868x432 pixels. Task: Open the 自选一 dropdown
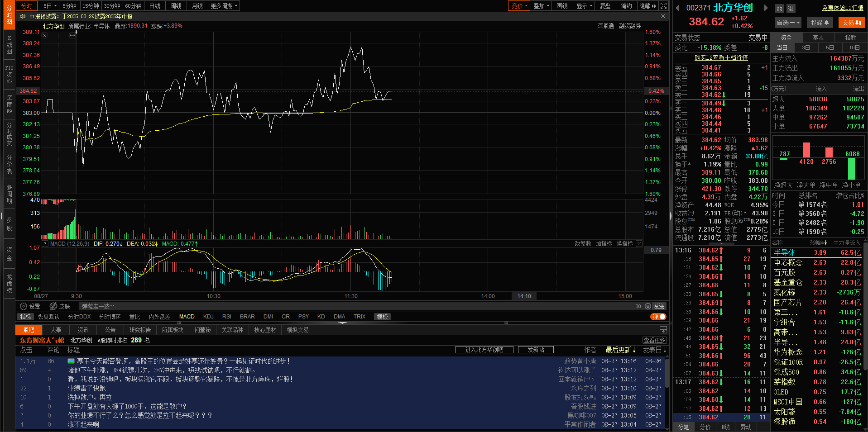pos(788,23)
